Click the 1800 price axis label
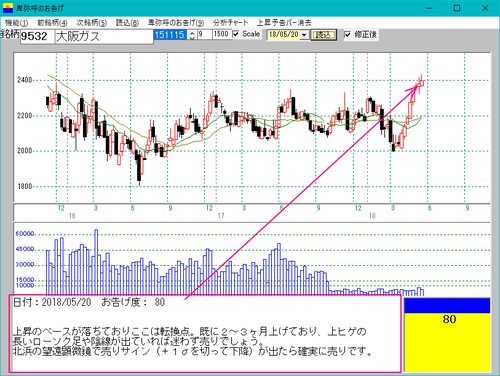This screenshot has width=500, height=376. click(24, 186)
